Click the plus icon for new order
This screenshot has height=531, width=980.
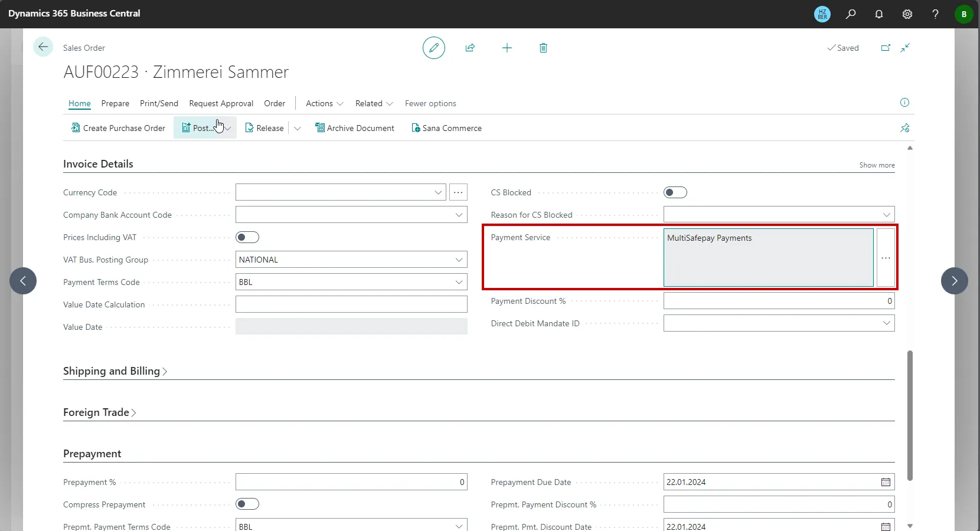tap(507, 48)
